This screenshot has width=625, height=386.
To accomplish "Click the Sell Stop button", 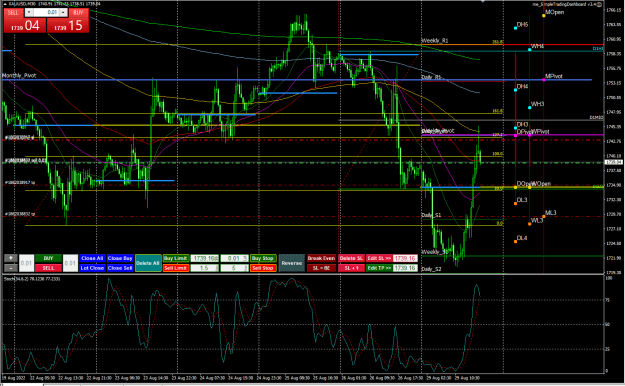I will pos(263,268).
